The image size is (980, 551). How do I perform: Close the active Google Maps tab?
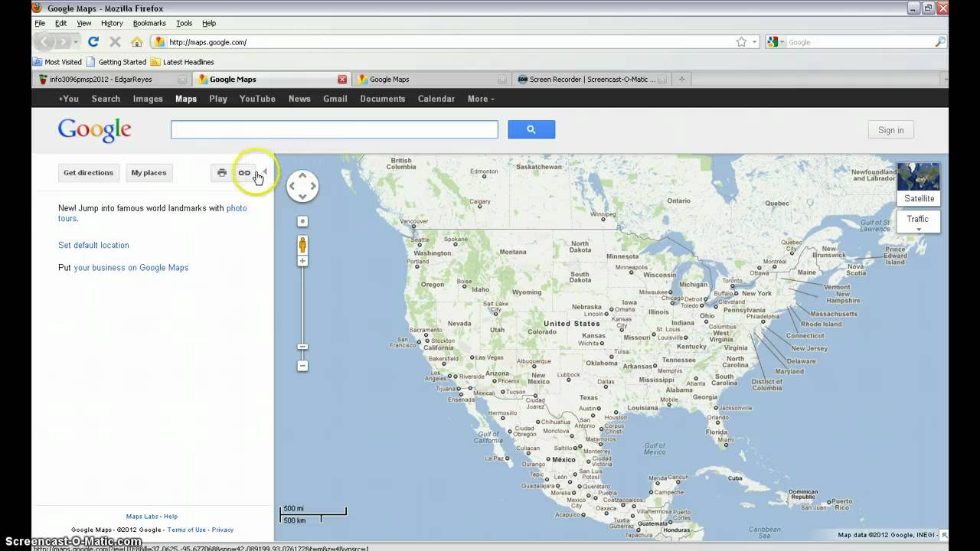(342, 79)
